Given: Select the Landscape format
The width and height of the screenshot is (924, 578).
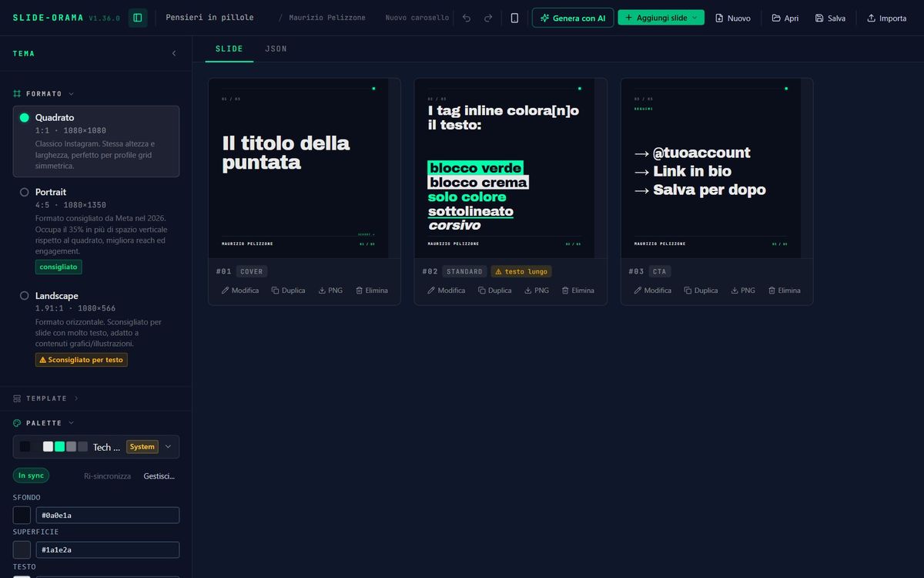Looking at the screenshot, I should pos(96,328).
